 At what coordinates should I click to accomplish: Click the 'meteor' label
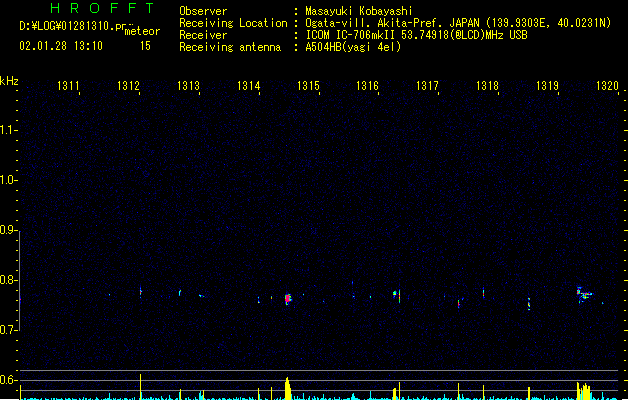[142, 31]
